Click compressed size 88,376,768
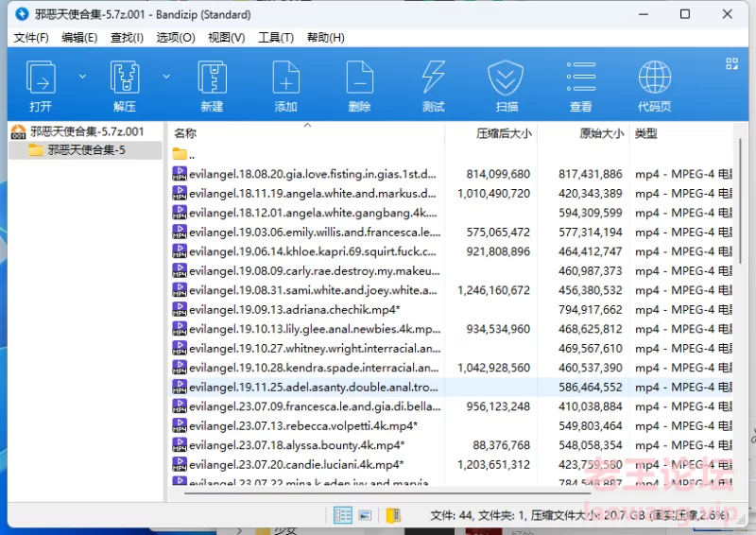Screen dimensions: 756x535 (x=502, y=445)
